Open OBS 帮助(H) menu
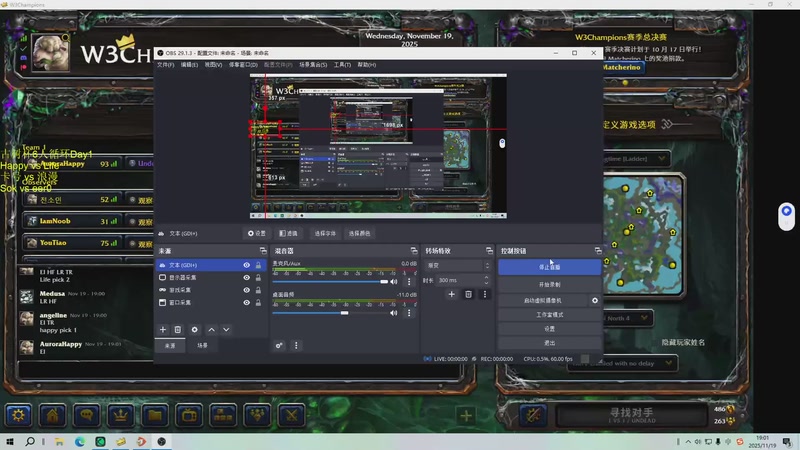Screen dimensions: 800x450 point(366,65)
